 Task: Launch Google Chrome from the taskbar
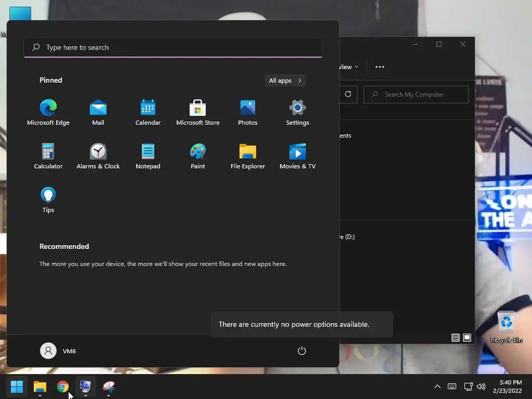[x=62, y=387]
